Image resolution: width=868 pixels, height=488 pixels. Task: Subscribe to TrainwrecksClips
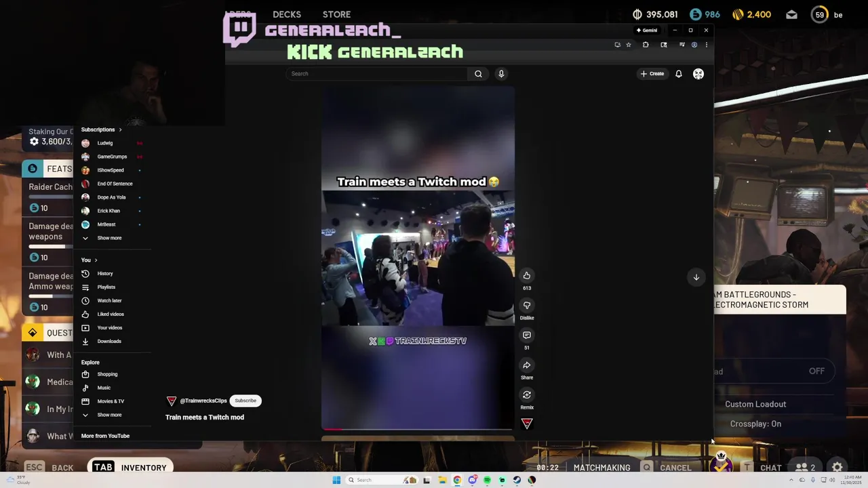245,401
